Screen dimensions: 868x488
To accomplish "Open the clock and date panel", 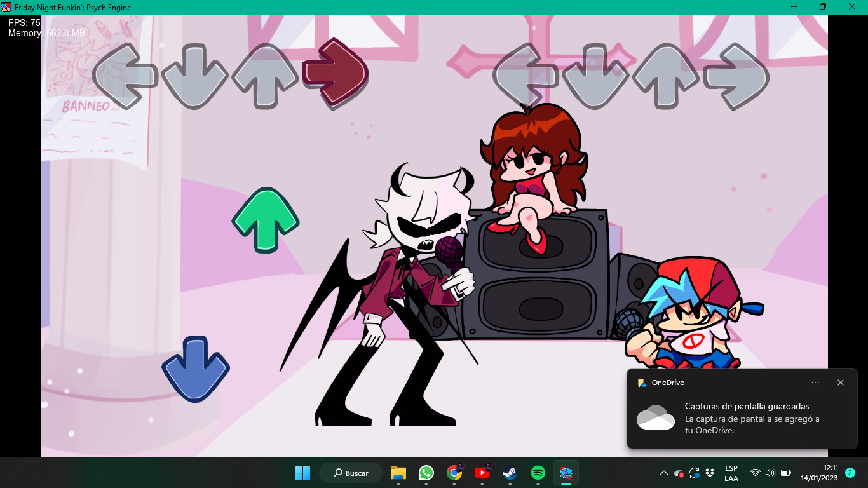I will tap(819, 473).
